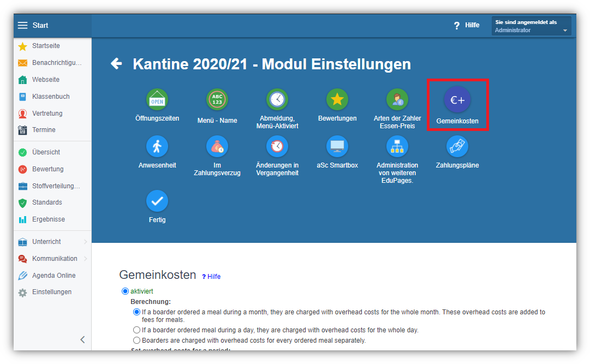Click the Benachrichtigungen envelope icon

[x=22, y=63]
